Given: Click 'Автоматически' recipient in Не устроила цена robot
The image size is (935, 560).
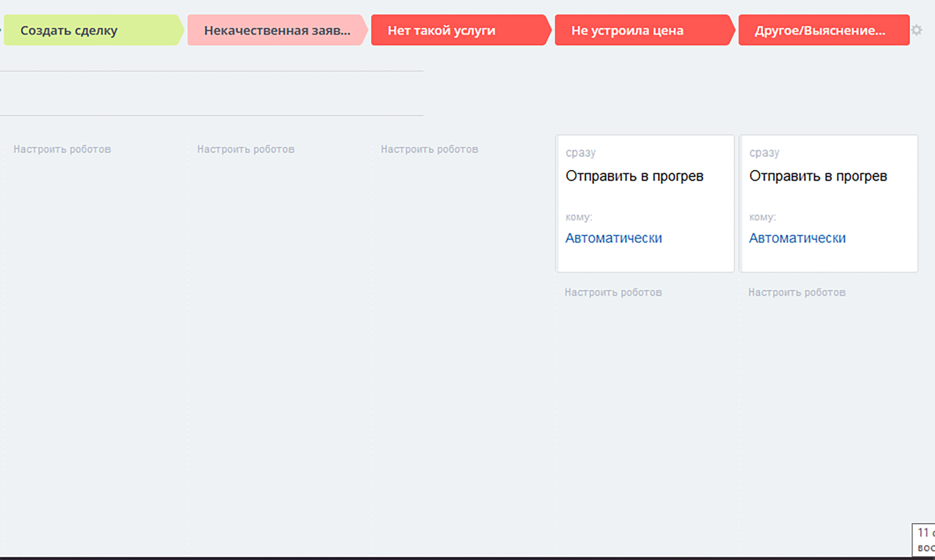Looking at the screenshot, I should coord(613,238).
